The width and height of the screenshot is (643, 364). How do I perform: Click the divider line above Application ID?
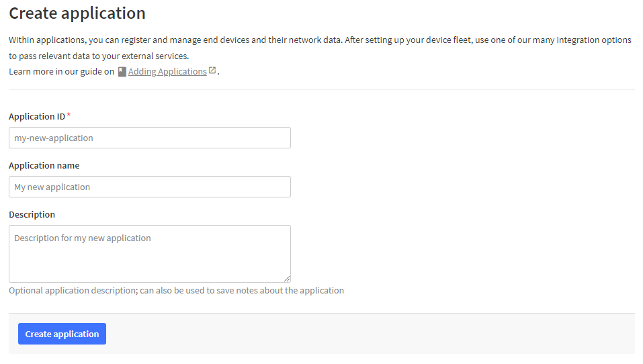322,89
